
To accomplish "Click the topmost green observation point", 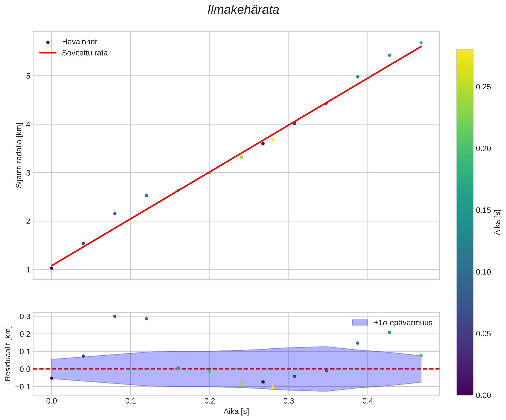I will pyautogui.click(x=421, y=43).
